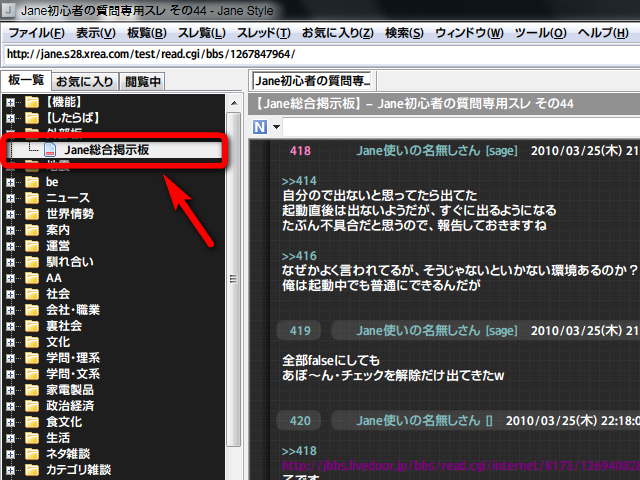Open the スレ覧(L) menu

click(x=202, y=33)
